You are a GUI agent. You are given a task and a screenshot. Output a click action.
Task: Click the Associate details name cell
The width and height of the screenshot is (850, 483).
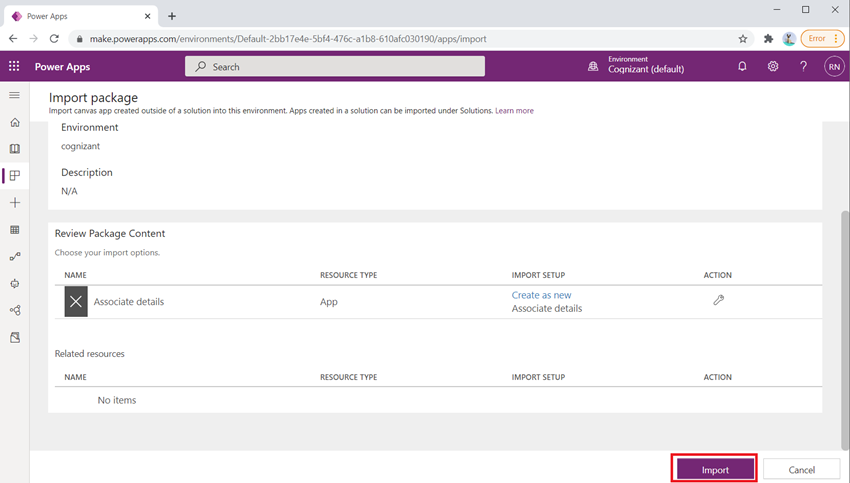pyautogui.click(x=128, y=302)
